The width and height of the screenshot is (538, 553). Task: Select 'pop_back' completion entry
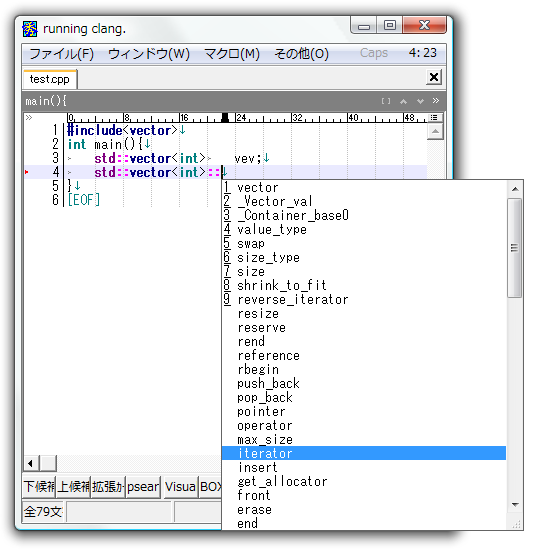pos(364,397)
